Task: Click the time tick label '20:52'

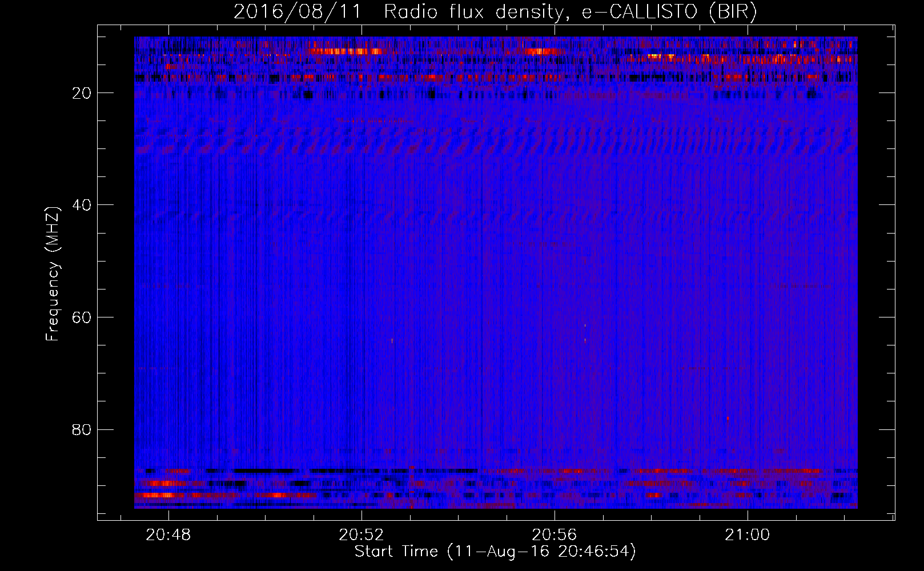Action: tap(361, 535)
